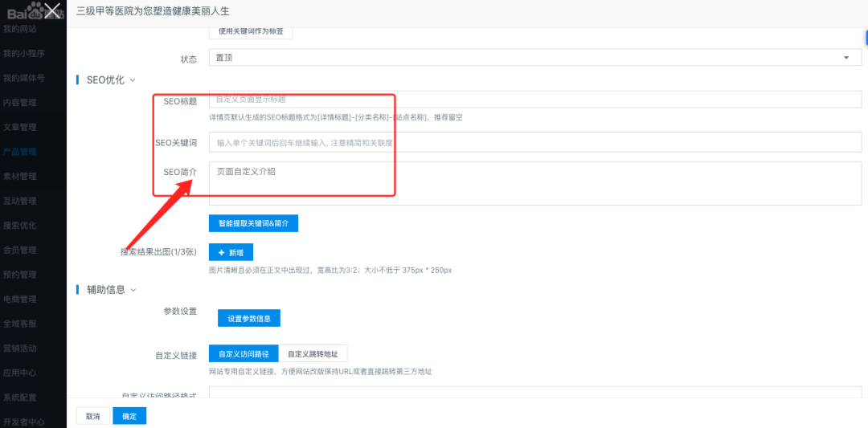
Task: Select the 自定义访问路径 option
Action: (244, 354)
